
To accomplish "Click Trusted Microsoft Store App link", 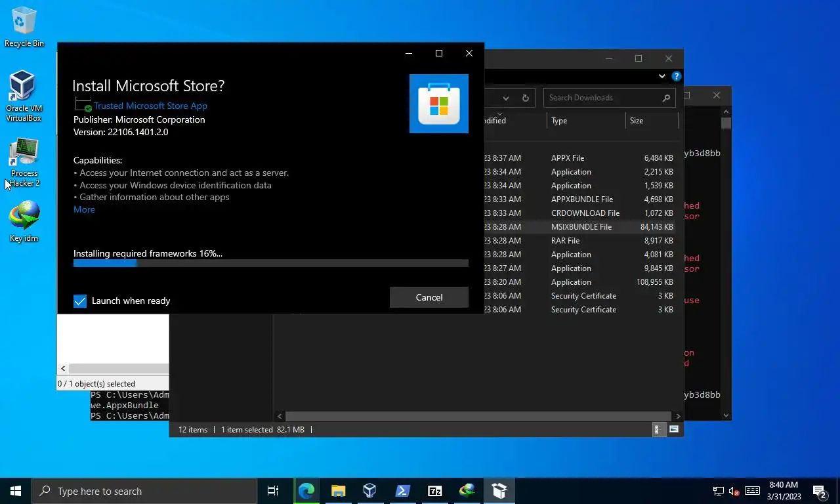I will (x=150, y=106).
